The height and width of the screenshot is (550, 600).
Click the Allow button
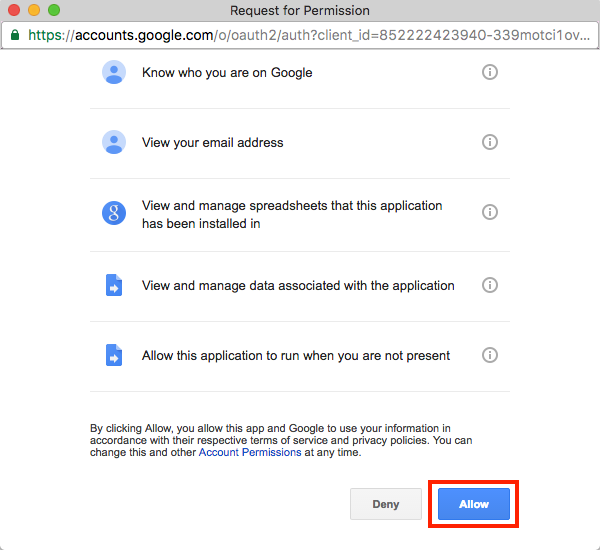pyautogui.click(x=474, y=504)
